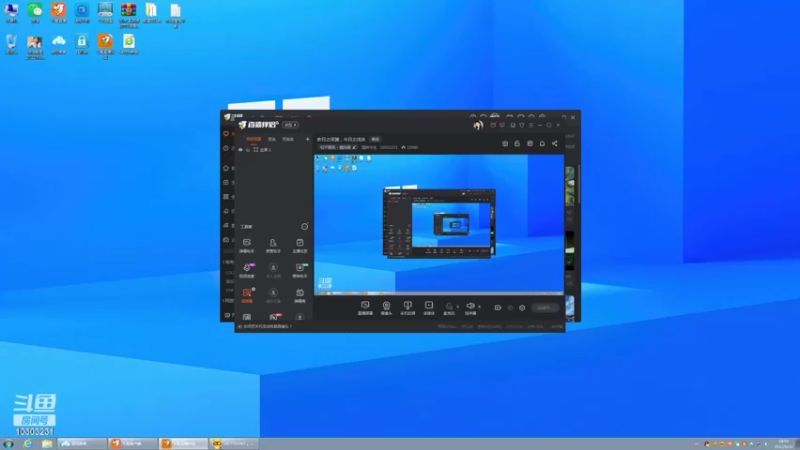This screenshot has width=800, height=450.
Task: Click the home icon in the rear window sidebar
Action: click(226, 168)
